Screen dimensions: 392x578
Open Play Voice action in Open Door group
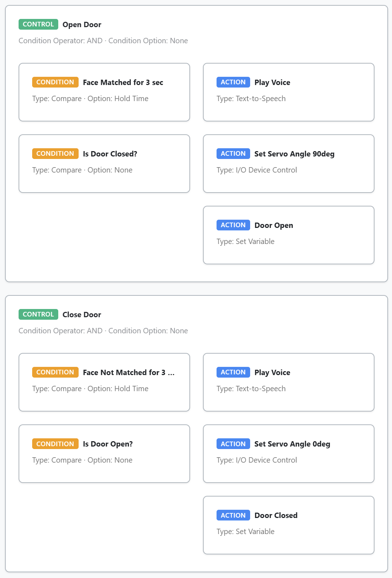[x=272, y=83]
